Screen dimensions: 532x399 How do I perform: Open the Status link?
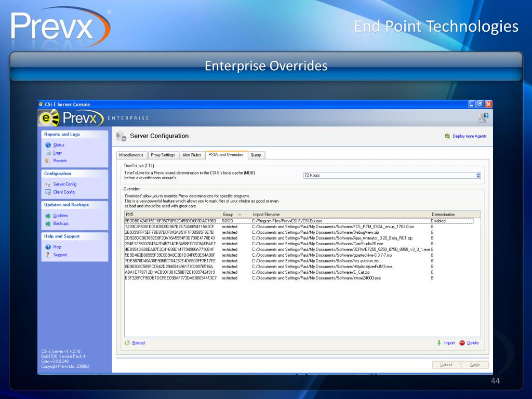59,145
